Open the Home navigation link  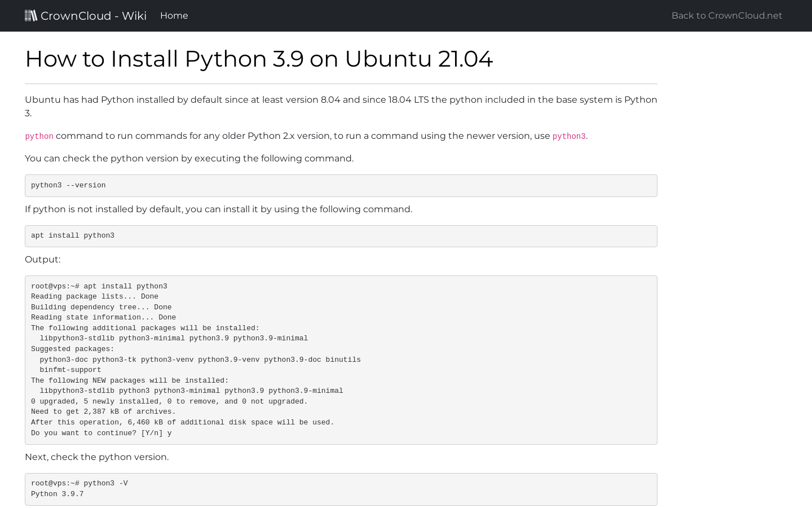[x=174, y=15]
